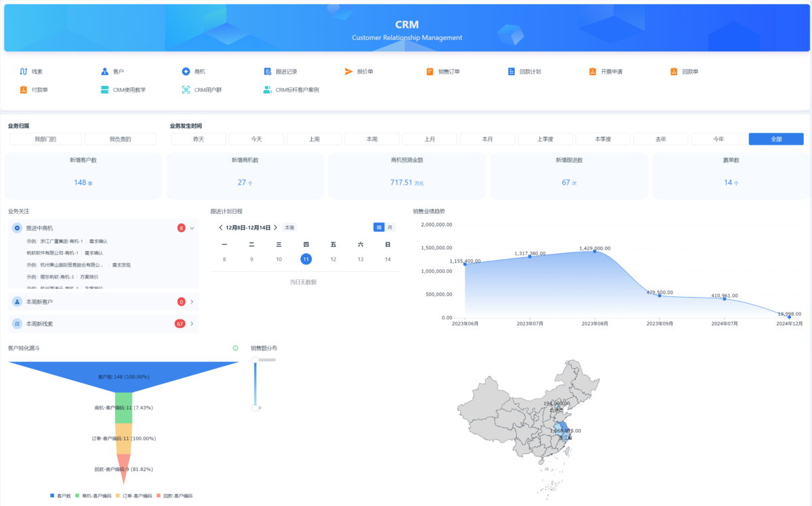
Task: Expand the 本周新线索 section chevron
Action: [192, 324]
